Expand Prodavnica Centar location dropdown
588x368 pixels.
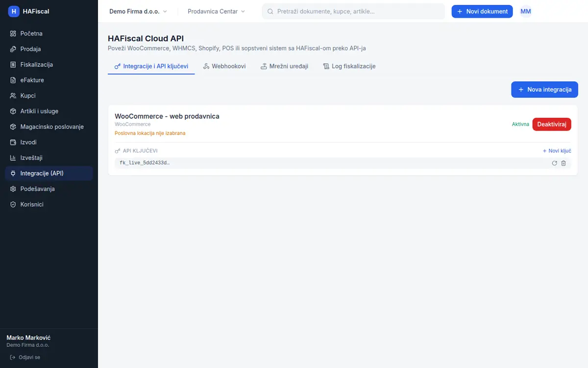coord(216,11)
